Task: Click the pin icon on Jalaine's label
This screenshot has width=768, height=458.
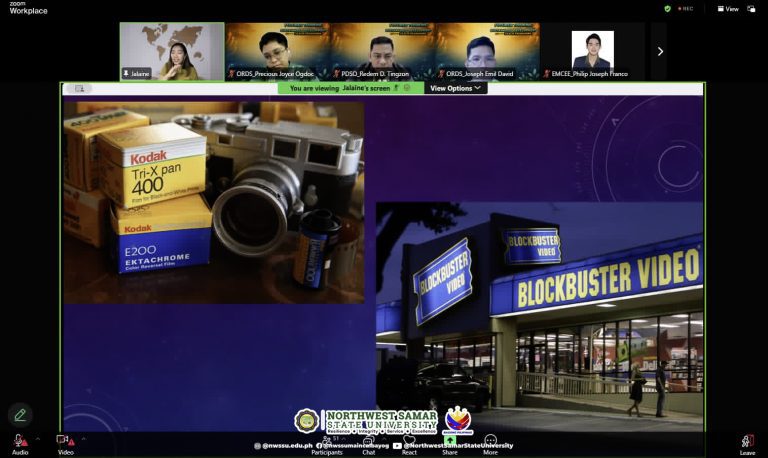Action: (126, 73)
